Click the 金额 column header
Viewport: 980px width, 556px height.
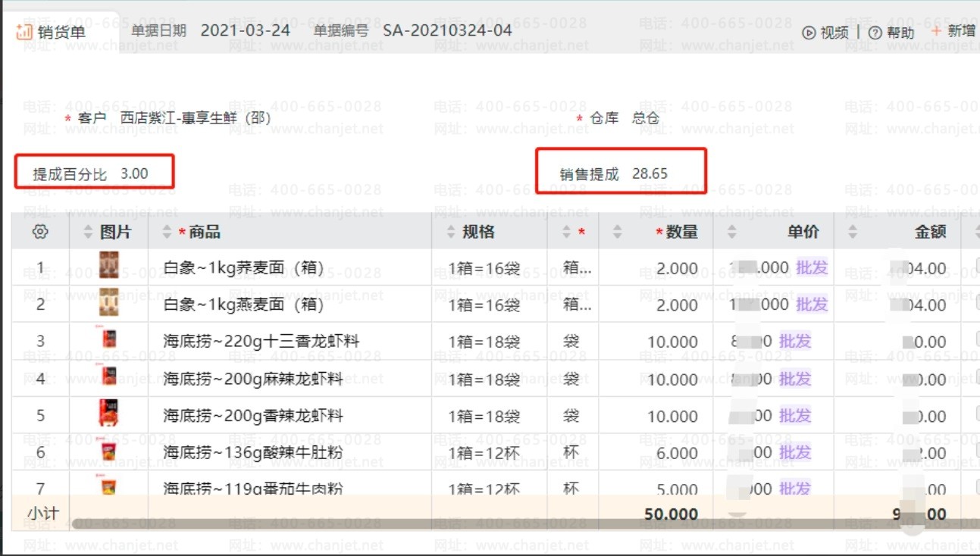coord(931,233)
